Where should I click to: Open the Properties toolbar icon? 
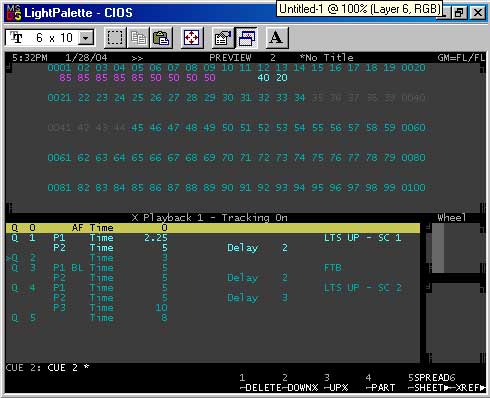(x=223, y=38)
